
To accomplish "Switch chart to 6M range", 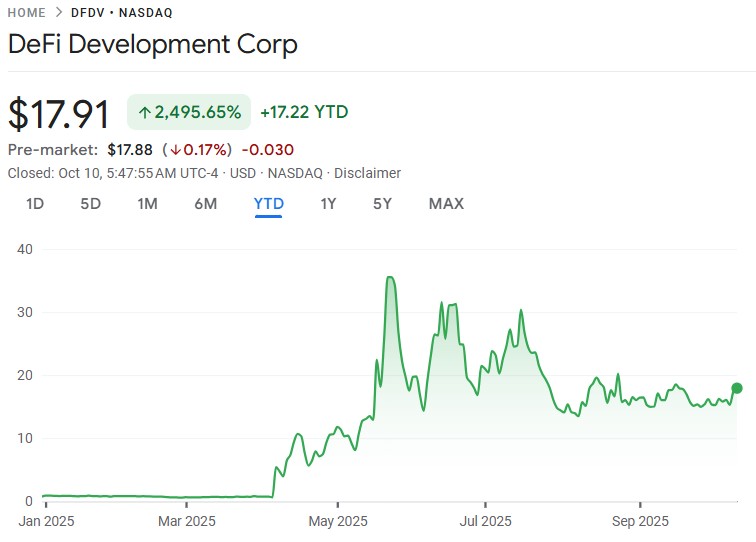I will tap(205, 204).
